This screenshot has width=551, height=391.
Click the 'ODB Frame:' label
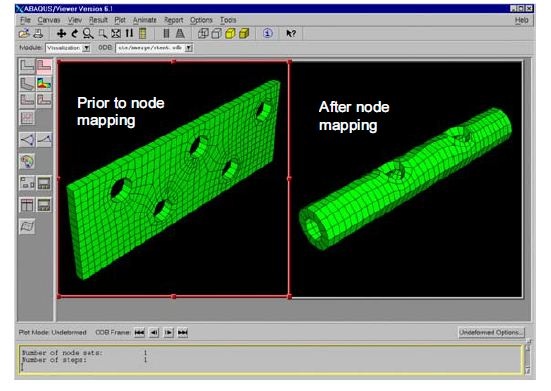113,332
